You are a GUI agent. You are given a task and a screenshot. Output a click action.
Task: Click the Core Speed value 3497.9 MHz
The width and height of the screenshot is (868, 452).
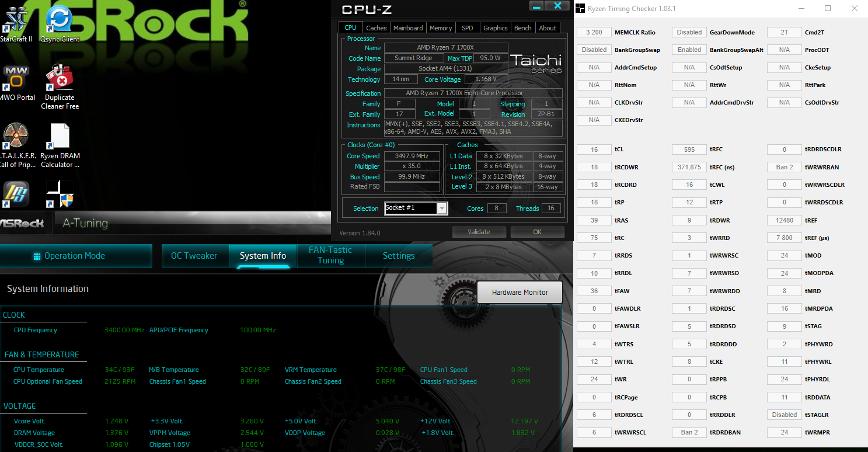412,156
